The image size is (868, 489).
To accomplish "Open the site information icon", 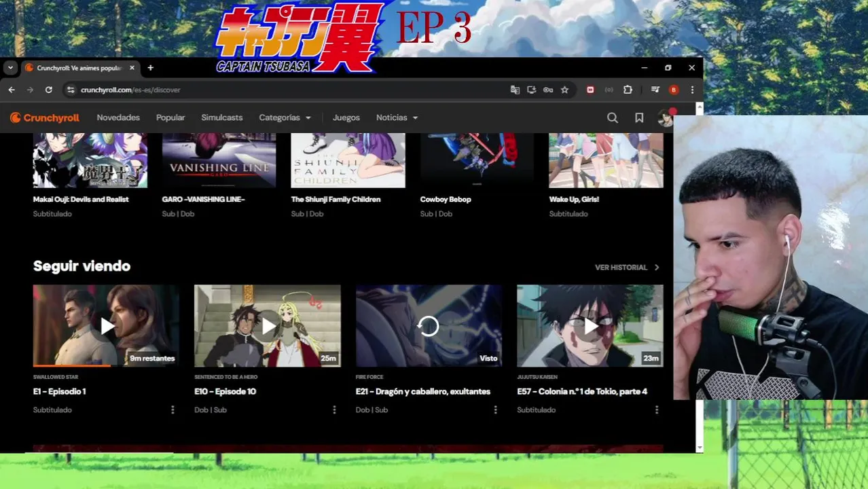I will [x=70, y=90].
